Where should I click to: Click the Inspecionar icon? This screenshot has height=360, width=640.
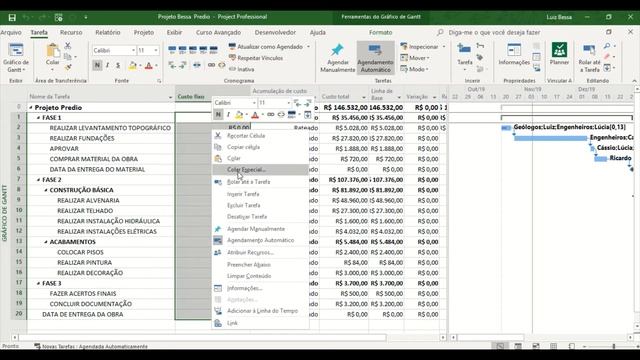pos(404,47)
